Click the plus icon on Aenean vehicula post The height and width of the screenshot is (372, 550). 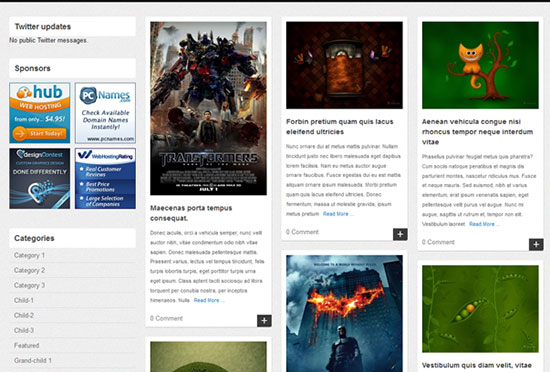pos(536,244)
